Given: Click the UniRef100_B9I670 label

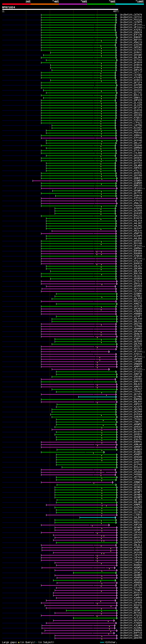Looking at the screenshot, I should pos(131,593).
